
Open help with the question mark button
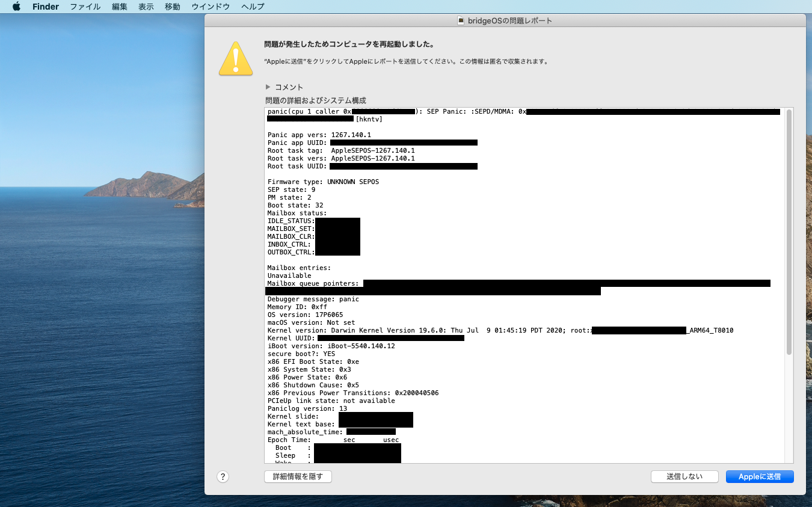(x=223, y=476)
